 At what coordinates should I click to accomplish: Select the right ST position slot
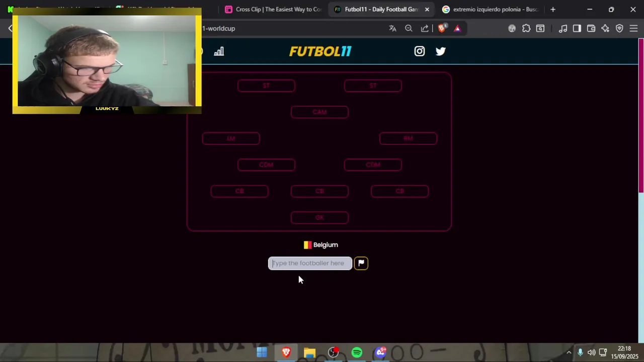click(x=373, y=85)
